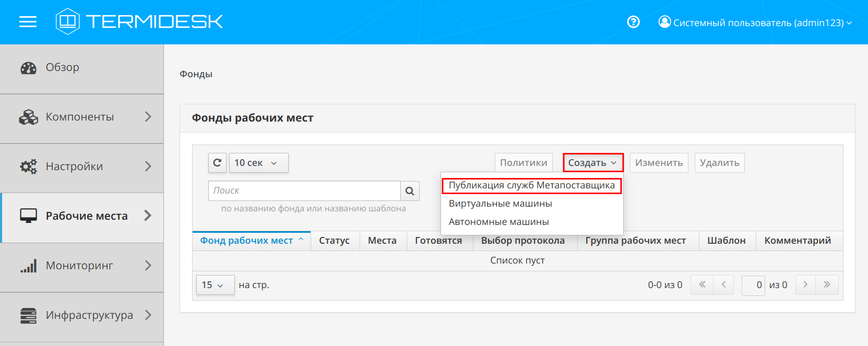868x346 pixels.
Task: Go to first page of results
Action: 702,285
